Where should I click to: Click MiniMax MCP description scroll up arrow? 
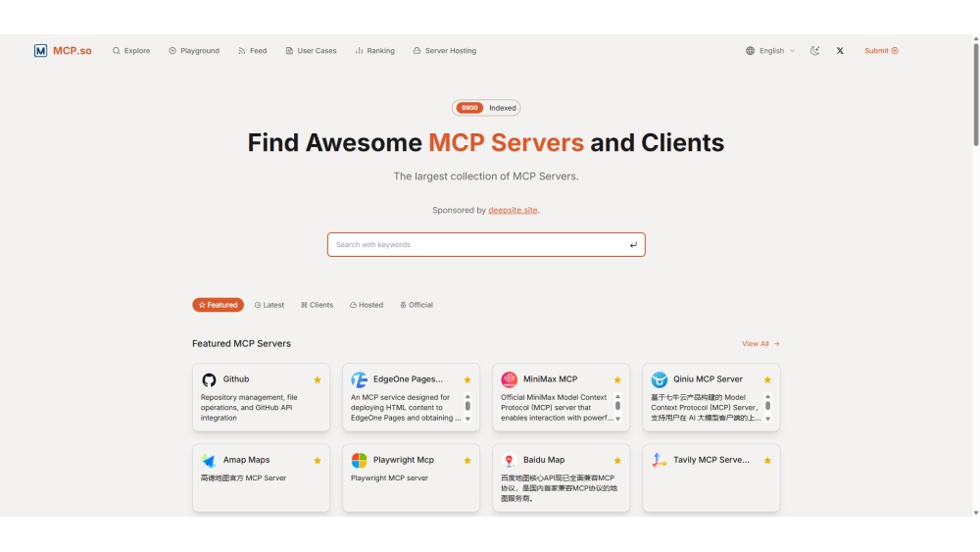[x=617, y=396]
